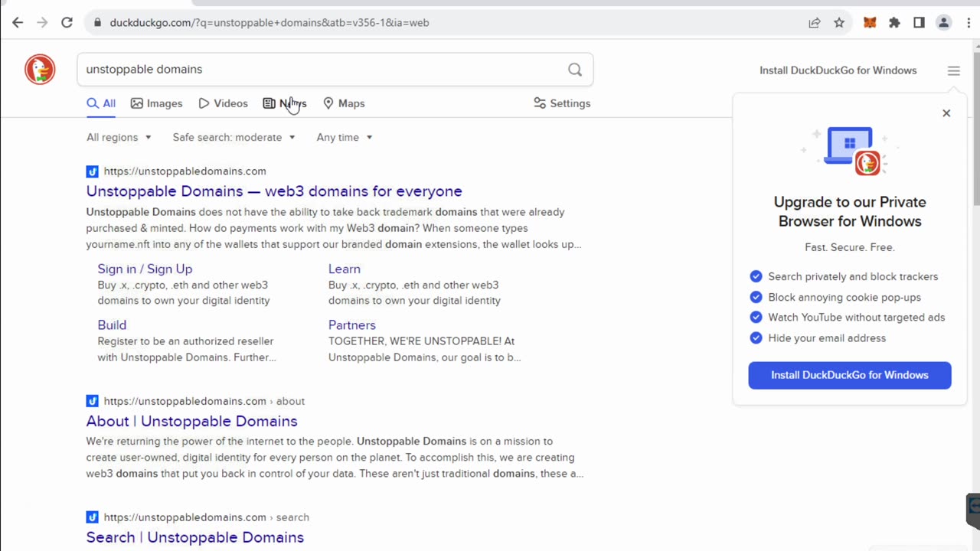Open About | Unstoppable Domains result

coord(191,421)
